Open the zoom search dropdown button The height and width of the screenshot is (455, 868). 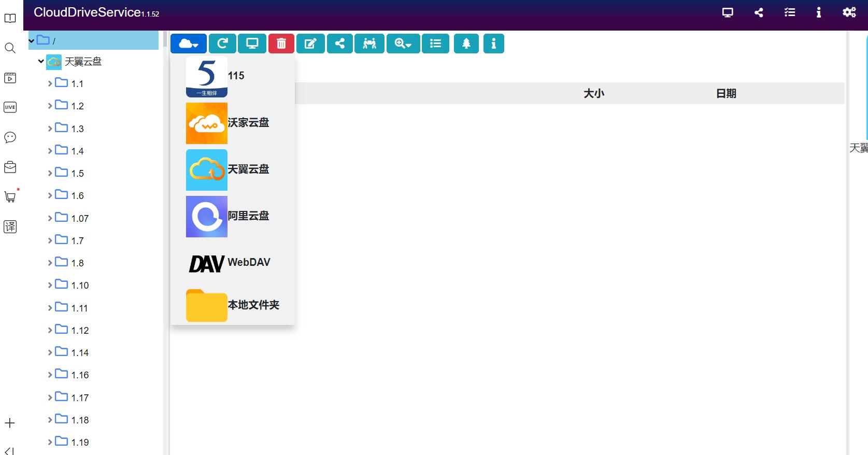(403, 44)
